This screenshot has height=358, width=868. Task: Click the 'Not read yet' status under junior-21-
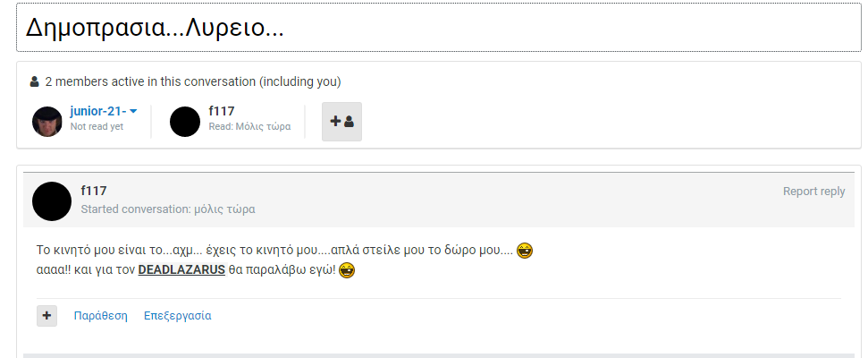tap(97, 126)
